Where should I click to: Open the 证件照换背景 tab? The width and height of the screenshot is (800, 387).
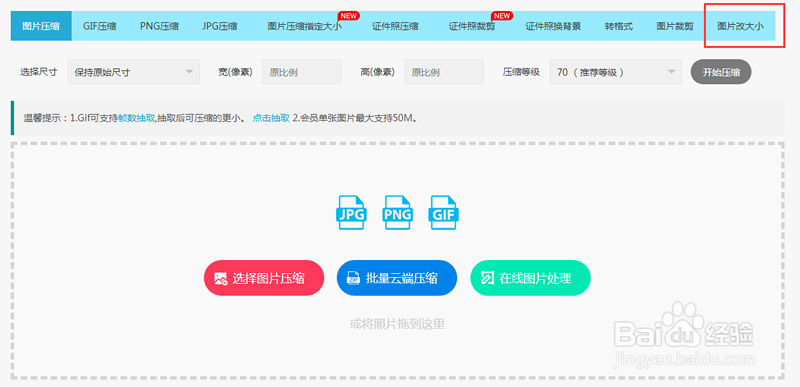(553, 26)
